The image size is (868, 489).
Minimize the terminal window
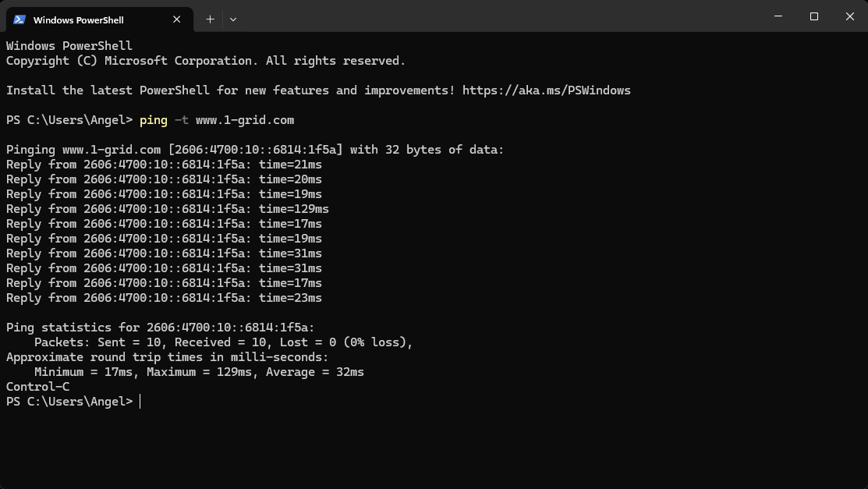[778, 16]
